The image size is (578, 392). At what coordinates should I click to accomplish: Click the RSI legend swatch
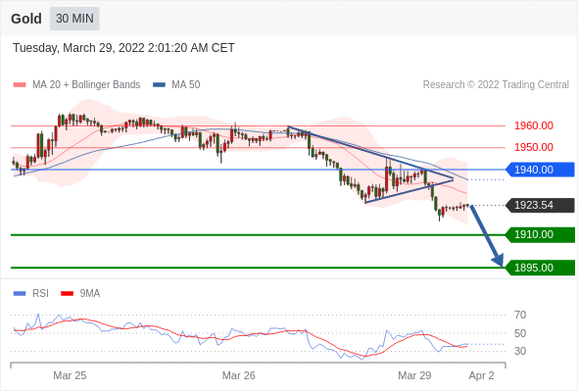click(x=20, y=294)
